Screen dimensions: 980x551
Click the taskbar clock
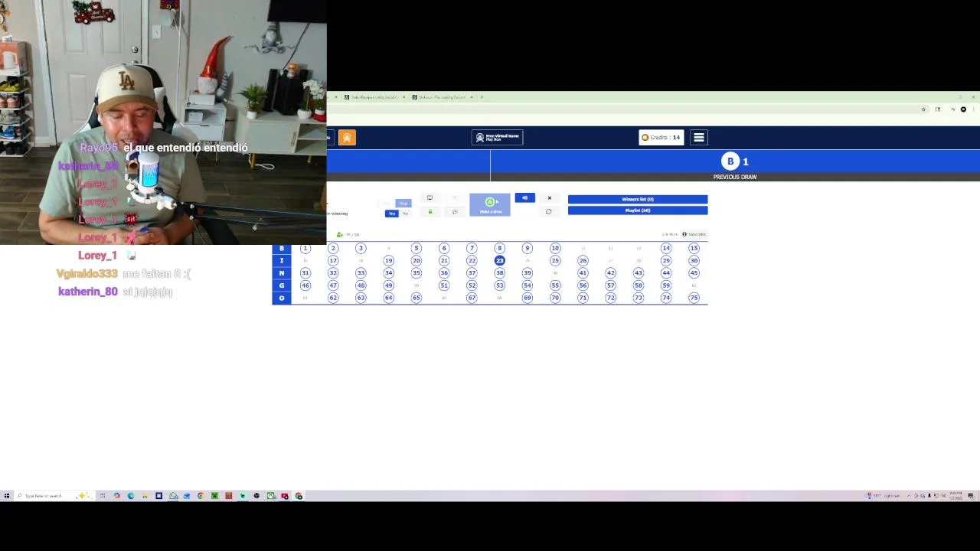tap(955, 495)
